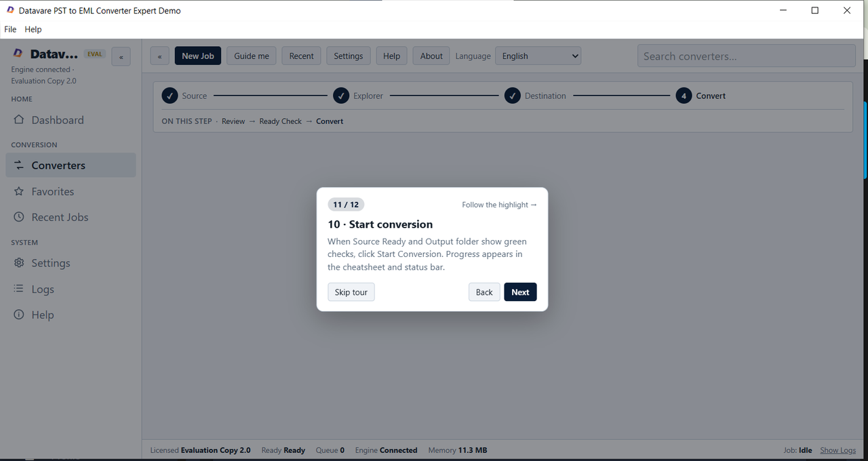
Task: Click the Converters arrows icon
Action: click(19, 165)
